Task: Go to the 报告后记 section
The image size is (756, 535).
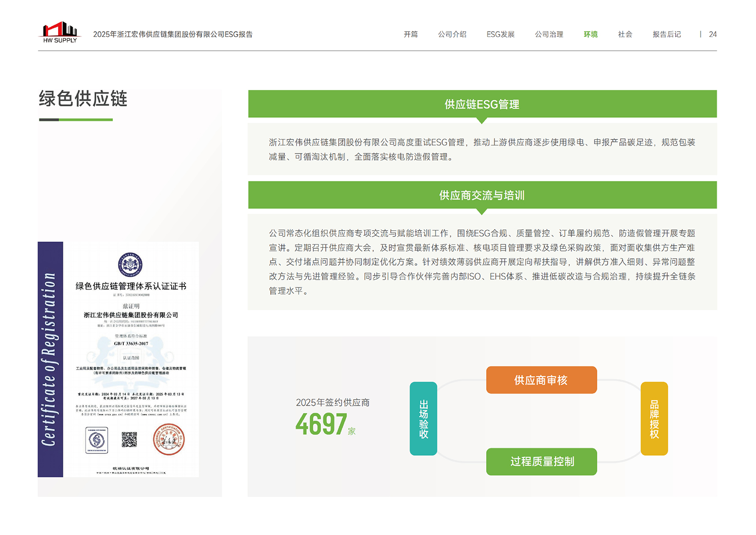Action: (667, 35)
